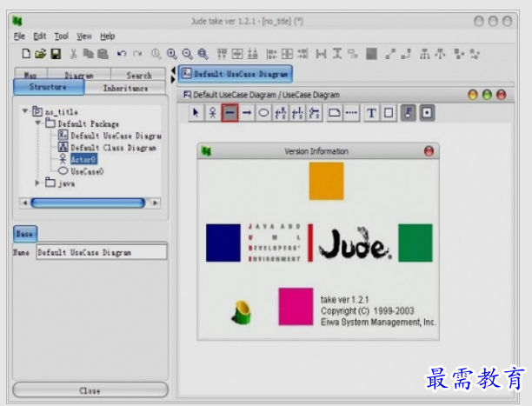532x406 pixels.
Task: Click the Cut scissors icon
Action: 73,54
